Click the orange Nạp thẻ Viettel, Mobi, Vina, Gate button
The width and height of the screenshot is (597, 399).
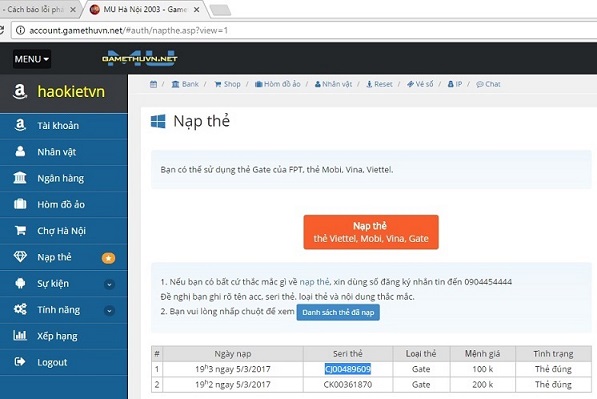tap(371, 232)
